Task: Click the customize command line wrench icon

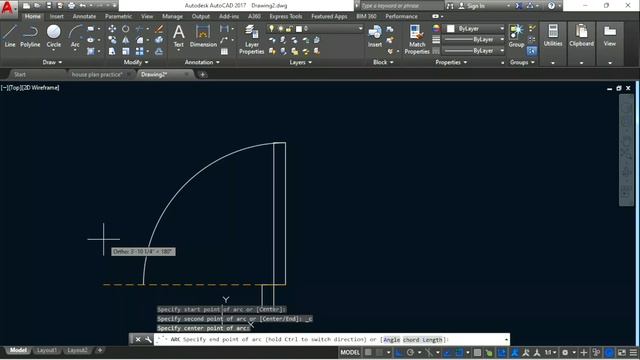Action: pyautogui.click(x=148, y=339)
